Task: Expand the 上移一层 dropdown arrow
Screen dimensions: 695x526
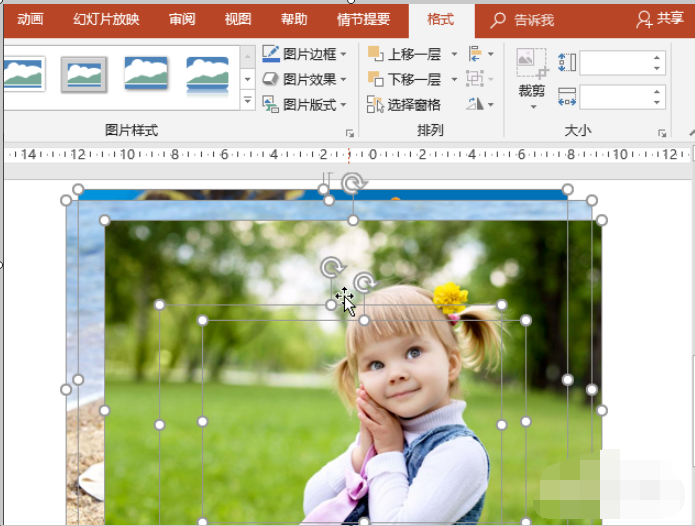Action: (x=454, y=54)
